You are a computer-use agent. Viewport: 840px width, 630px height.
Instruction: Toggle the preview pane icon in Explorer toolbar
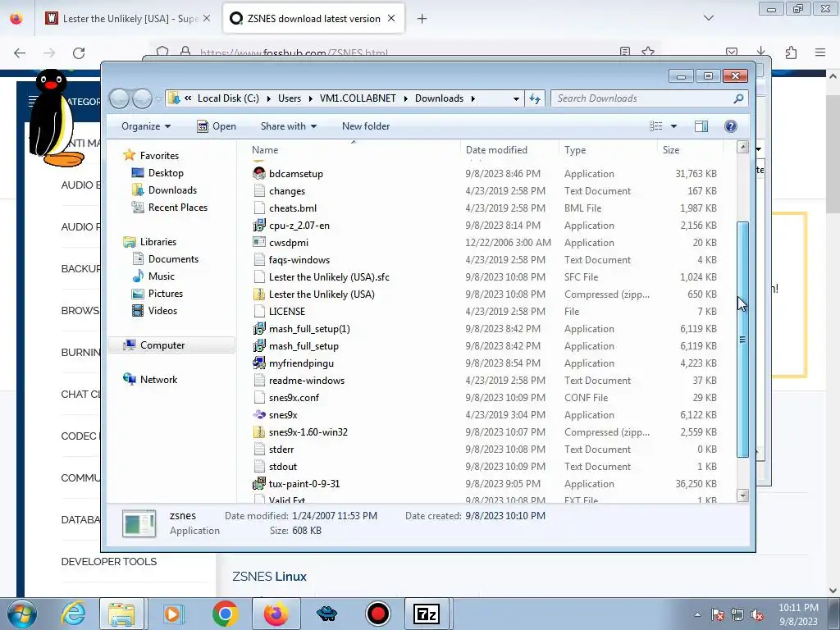point(701,126)
